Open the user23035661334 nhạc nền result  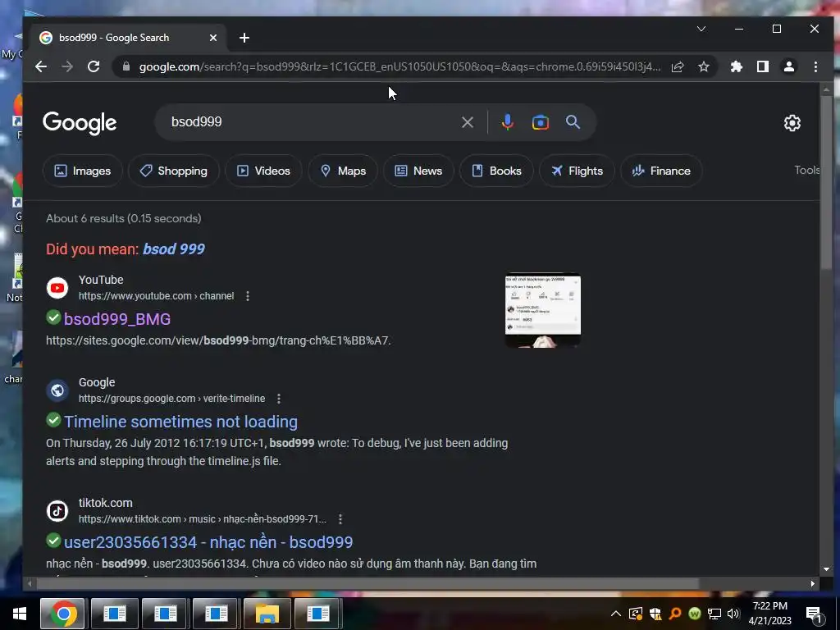point(208,542)
